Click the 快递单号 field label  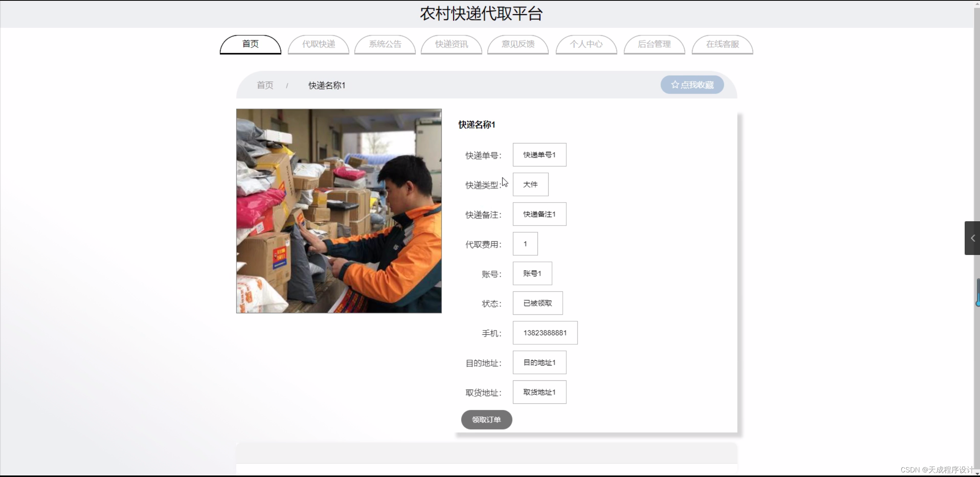click(483, 155)
